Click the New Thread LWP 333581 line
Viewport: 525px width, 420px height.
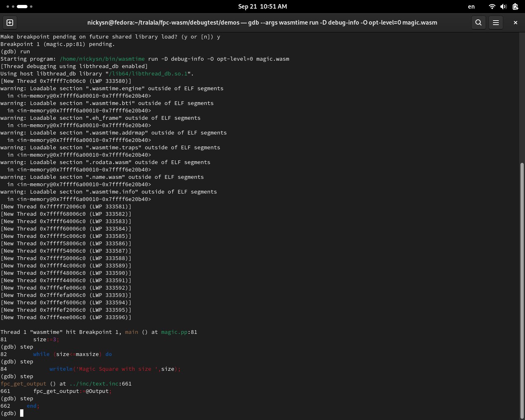66,206
